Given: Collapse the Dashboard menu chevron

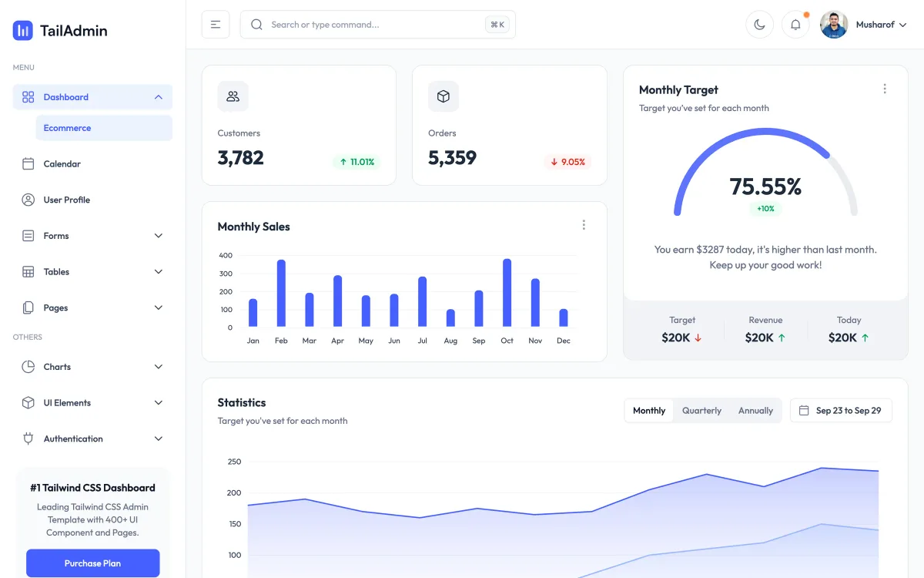Looking at the screenshot, I should (x=158, y=97).
